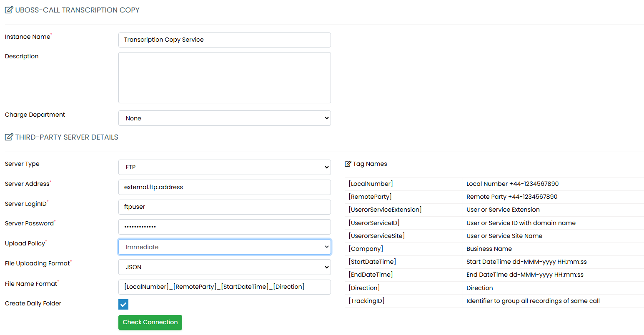Open the Charge Department dropdown
Screen dimensions: 644x335
point(225,118)
